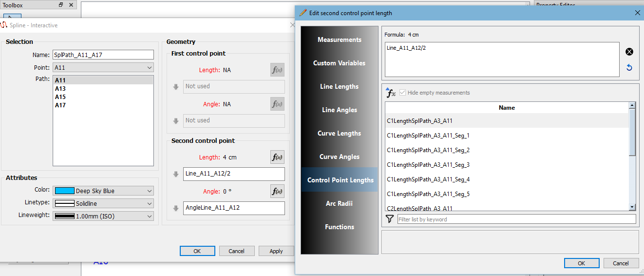644x276 pixels.
Task: Switch to the Line Lengths category
Action: tap(339, 86)
